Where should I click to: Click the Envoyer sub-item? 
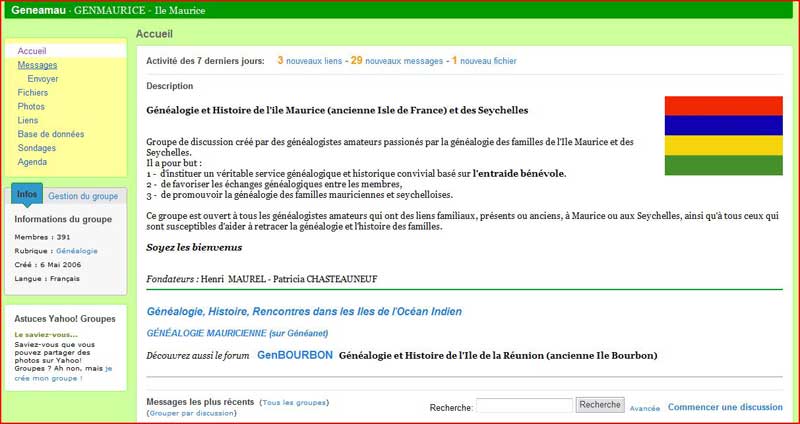click(x=43, y=79)
